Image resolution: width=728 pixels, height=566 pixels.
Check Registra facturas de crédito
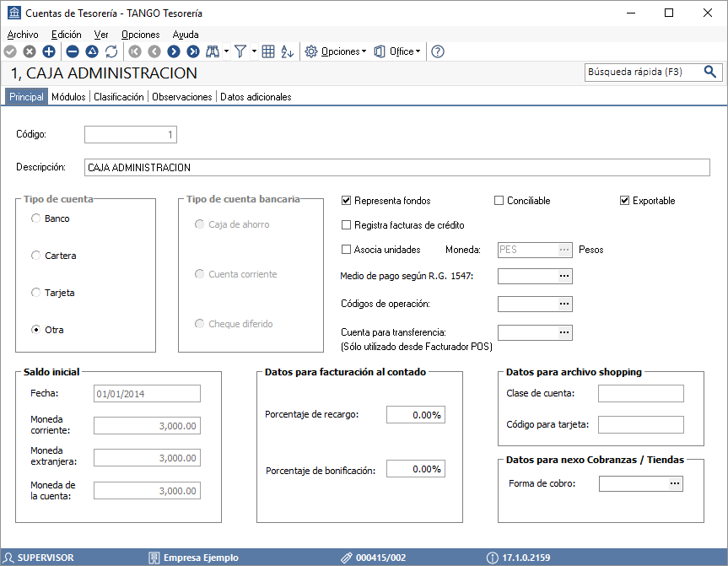346,225
